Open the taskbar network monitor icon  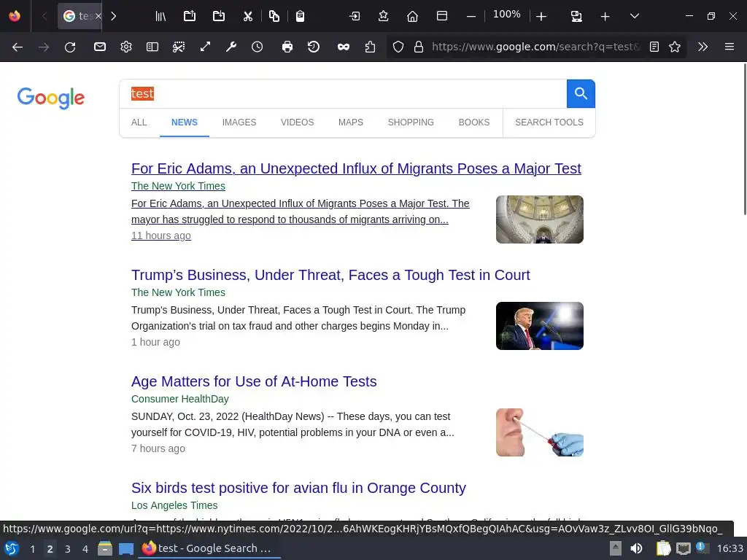point(683,548)
